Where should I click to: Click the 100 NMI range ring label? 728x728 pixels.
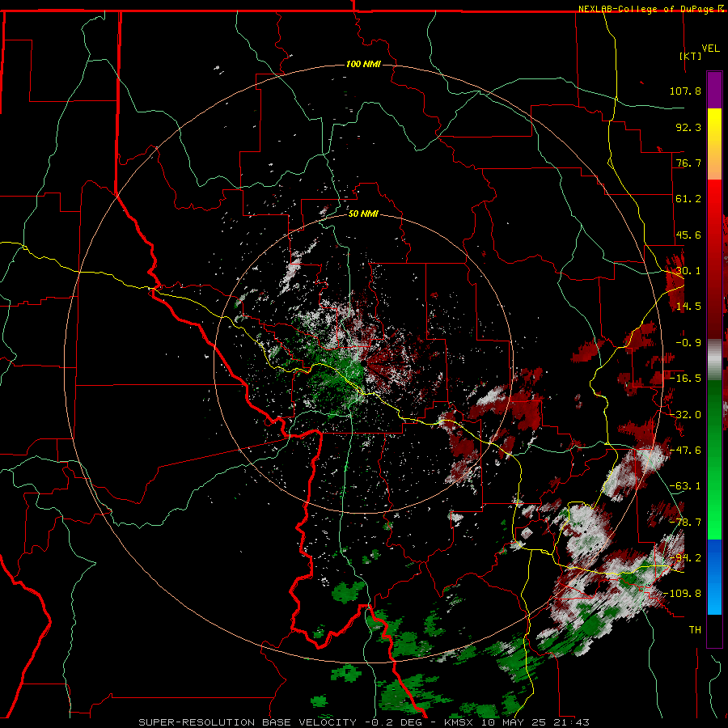click(363, 64)
